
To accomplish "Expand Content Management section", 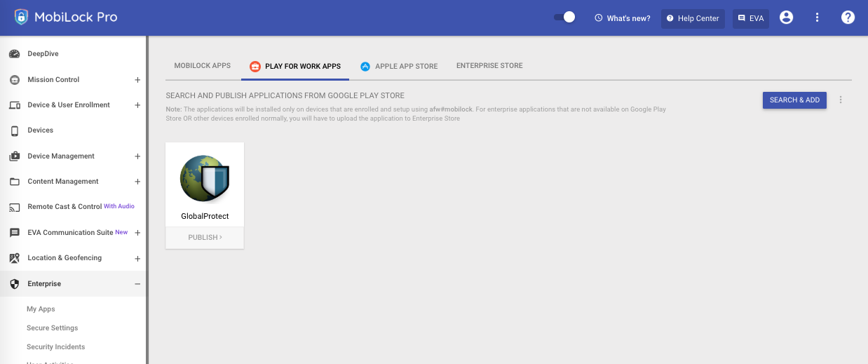I will [137, 182].
